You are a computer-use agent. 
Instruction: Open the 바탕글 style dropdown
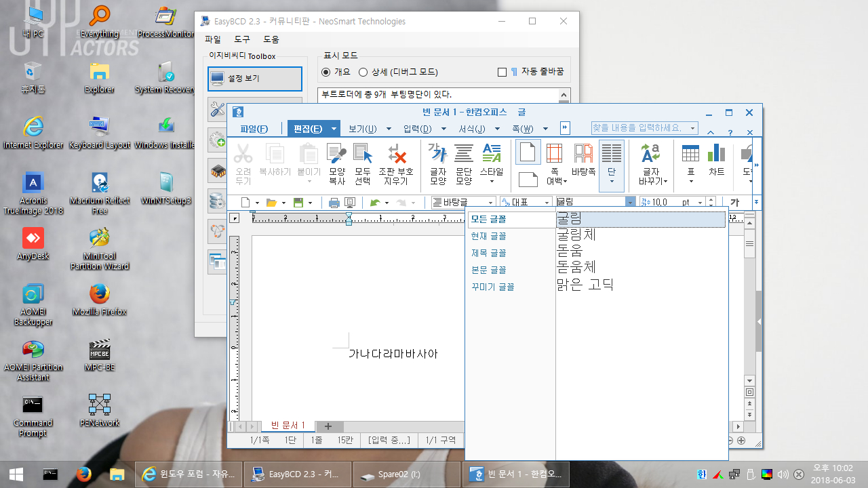coord(491,202)
